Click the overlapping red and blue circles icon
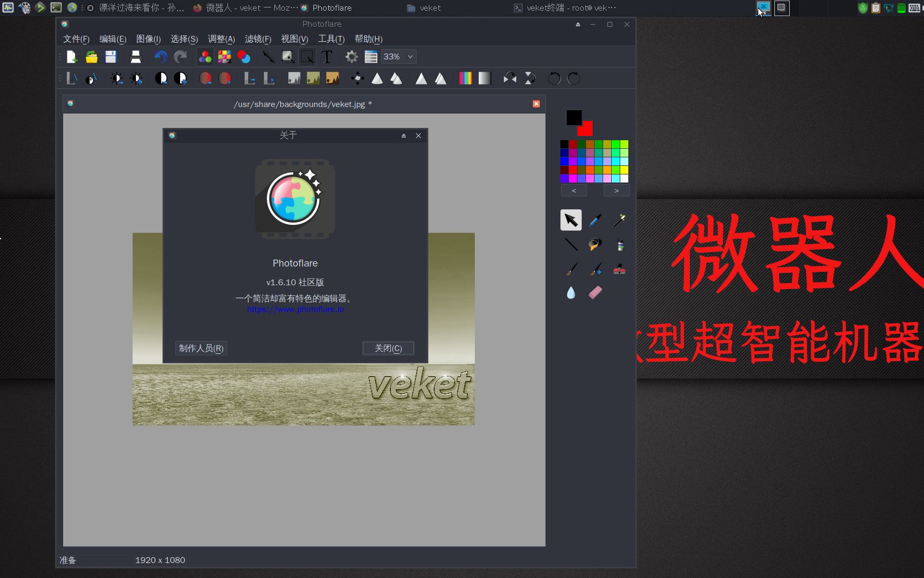The width and height of the screenshot is (924, 578). tap(244, 57)
